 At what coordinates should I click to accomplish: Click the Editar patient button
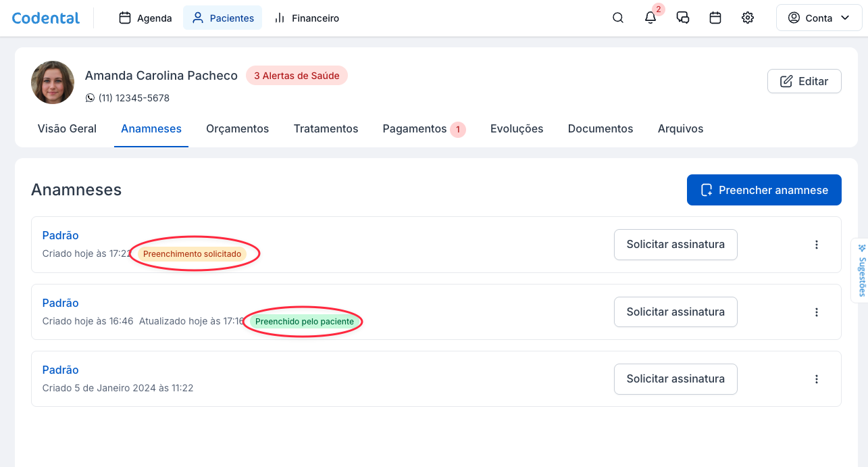click(804, 81)
